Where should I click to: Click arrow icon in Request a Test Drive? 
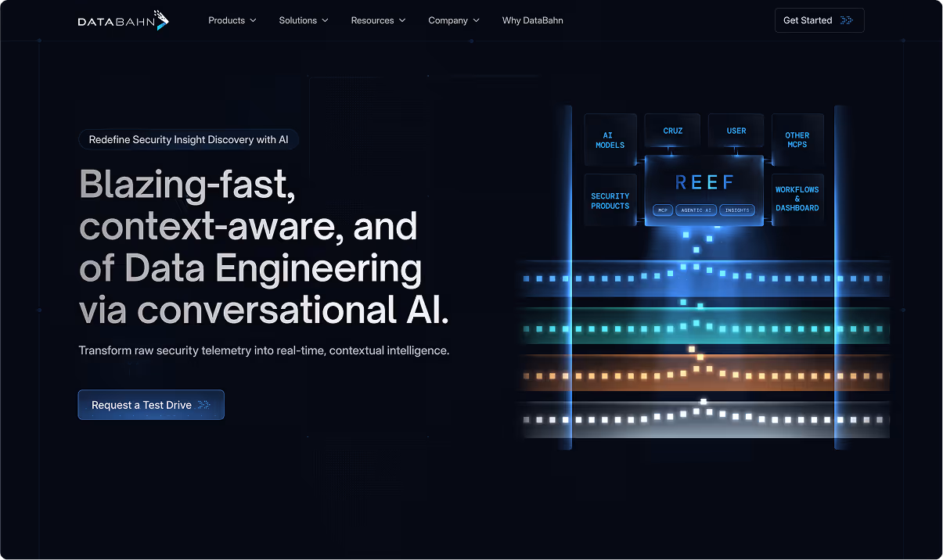204,404
